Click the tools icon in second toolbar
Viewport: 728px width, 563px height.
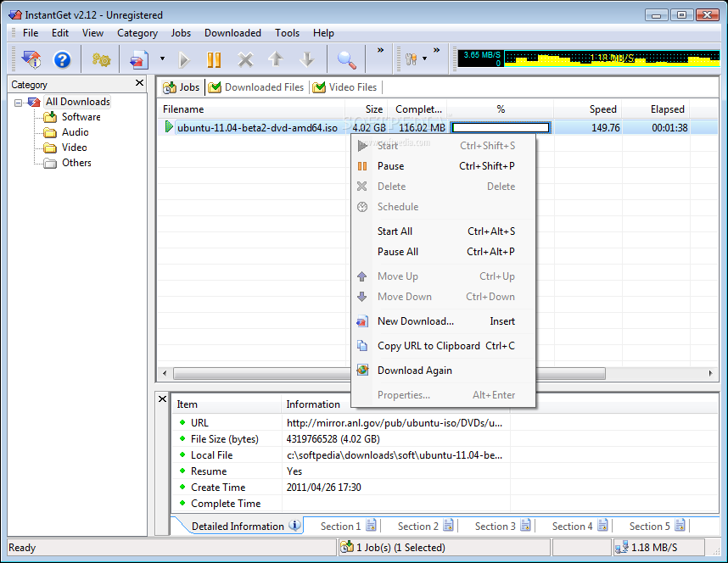412,59
